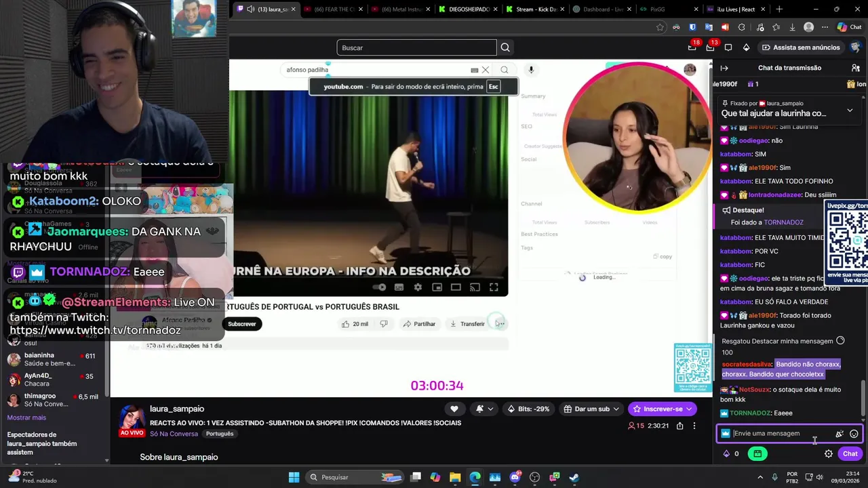Click 'Mostrar mais' under recommended channels

click(26, 418)
